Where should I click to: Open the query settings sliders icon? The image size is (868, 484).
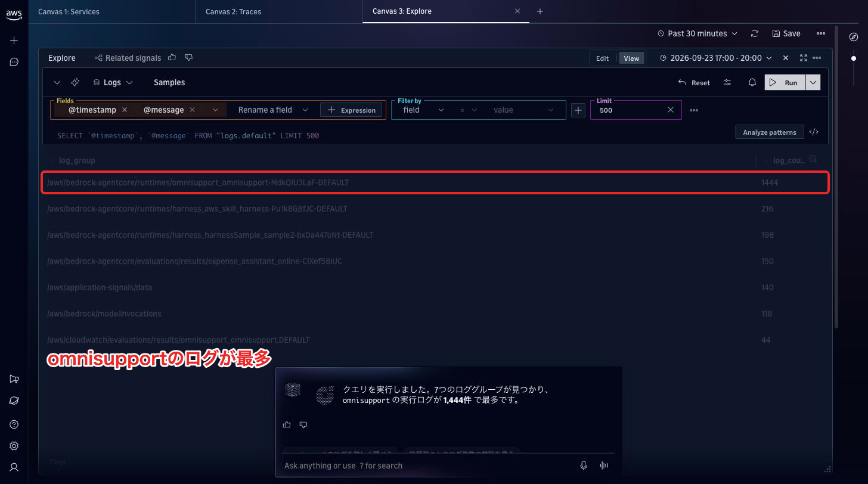click(x=727, y=82)
